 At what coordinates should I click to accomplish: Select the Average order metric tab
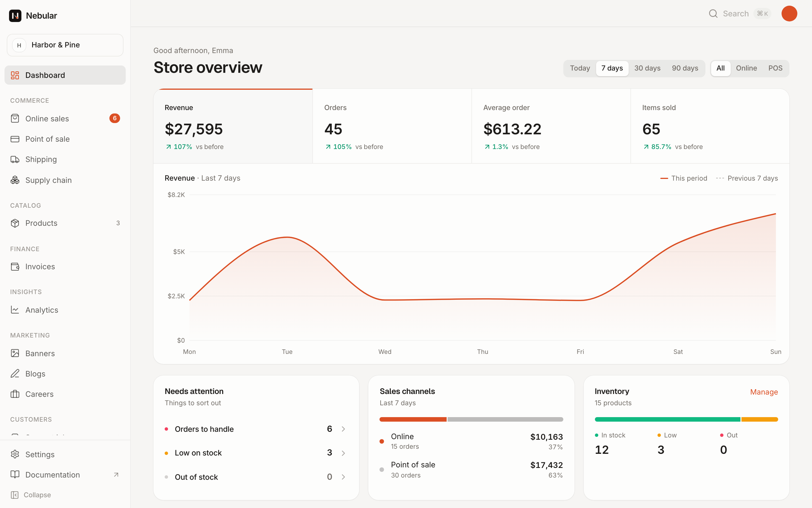(551, 126)
